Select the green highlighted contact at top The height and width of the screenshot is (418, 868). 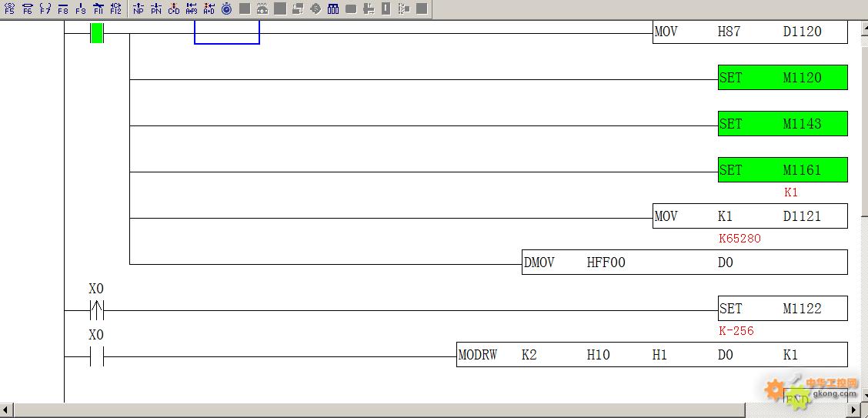click(x=97, y=33)
